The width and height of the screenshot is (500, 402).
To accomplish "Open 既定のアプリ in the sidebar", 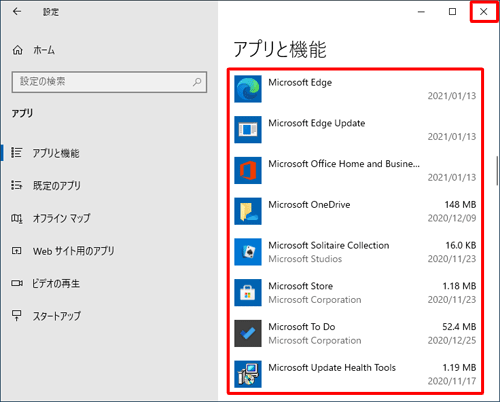I will click(x=57, y=185).
